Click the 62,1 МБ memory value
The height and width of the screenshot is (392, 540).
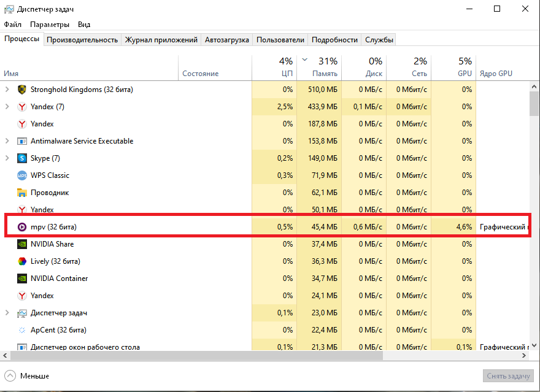point(325,193)
